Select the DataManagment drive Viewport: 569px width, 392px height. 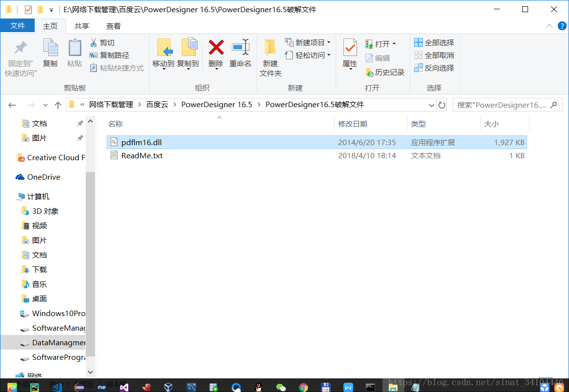tap(43, 343)
